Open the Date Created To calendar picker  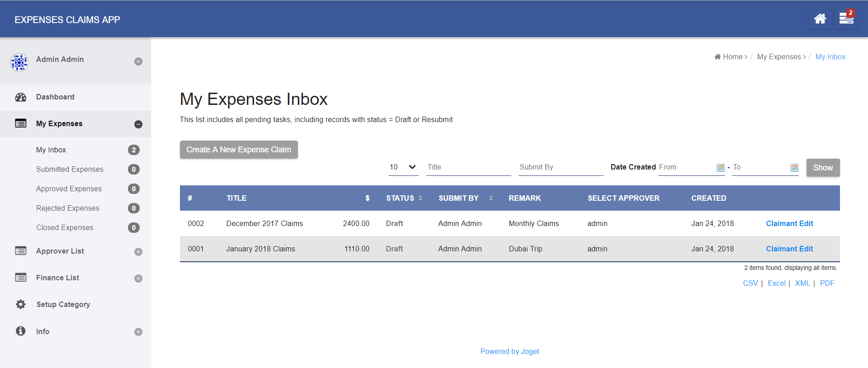click(x=794, y=168)
